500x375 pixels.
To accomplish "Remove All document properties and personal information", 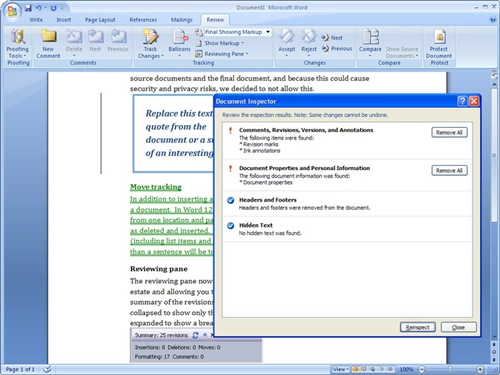I will (449, 170).
